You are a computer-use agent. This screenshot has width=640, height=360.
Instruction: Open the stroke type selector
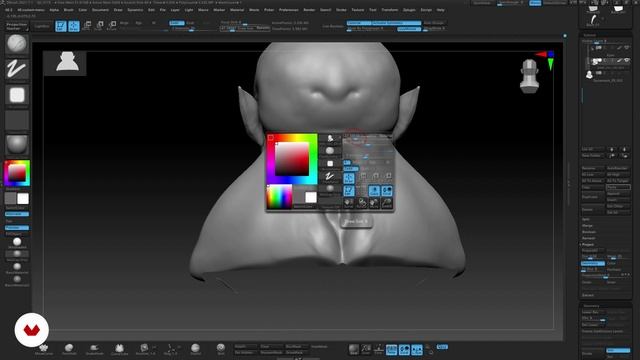click(x=17, y=69)
